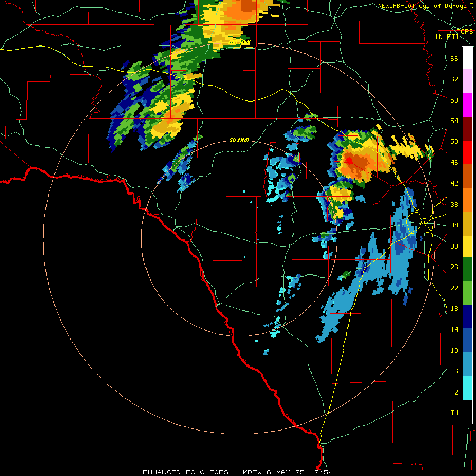Click the 'KDFX' station ID in the footer
476x476 pixels.
coord(253,472)
